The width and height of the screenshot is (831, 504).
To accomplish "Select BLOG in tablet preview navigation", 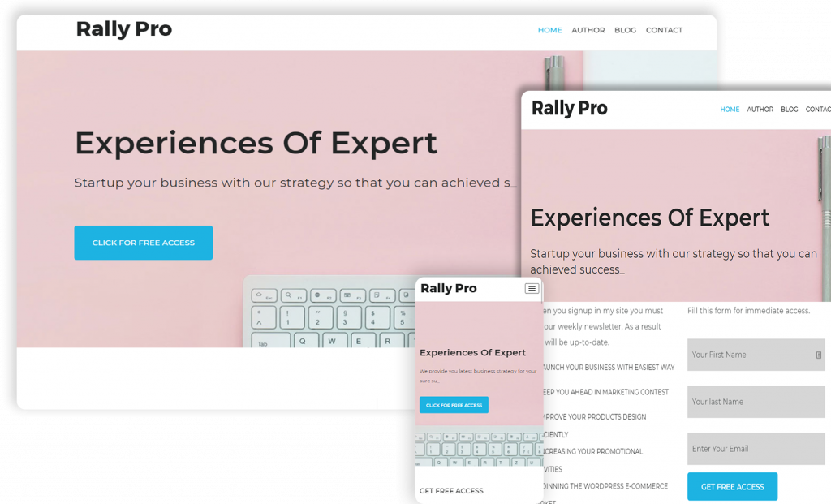I will pyautogui.click(x=789, y=110).
